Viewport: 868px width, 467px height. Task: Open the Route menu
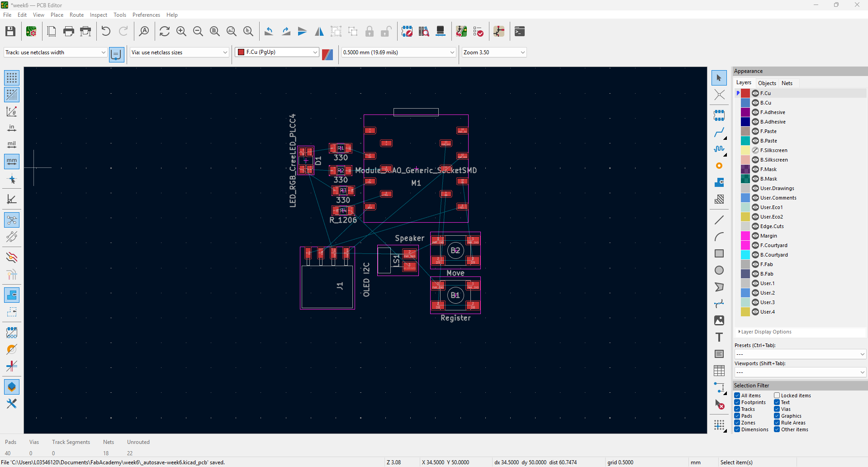point(76,15)
